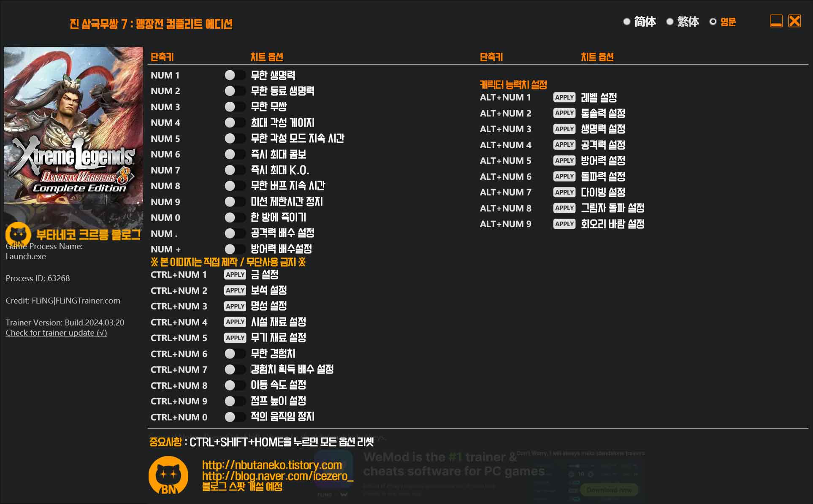Close the trainer window

coord(794,21)
